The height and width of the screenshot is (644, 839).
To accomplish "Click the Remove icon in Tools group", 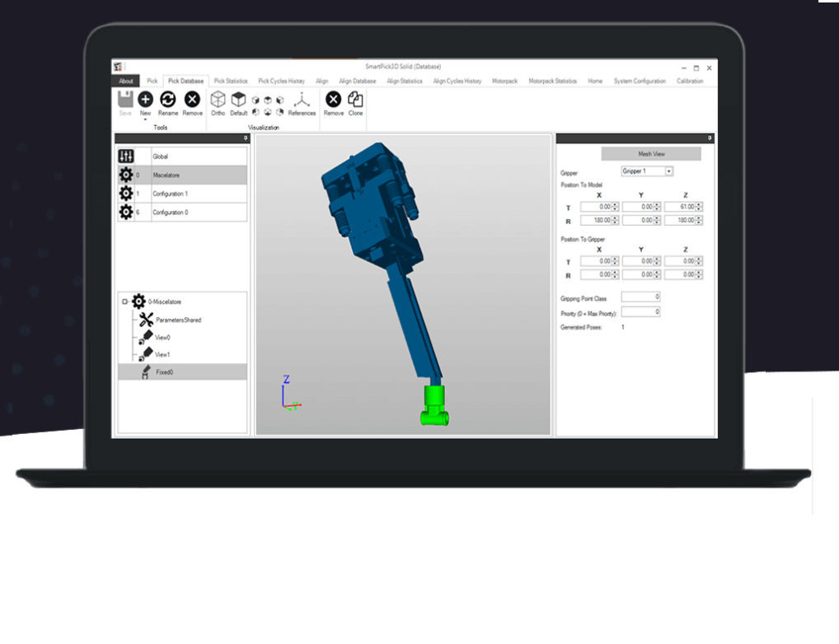I will pos(190,99).
